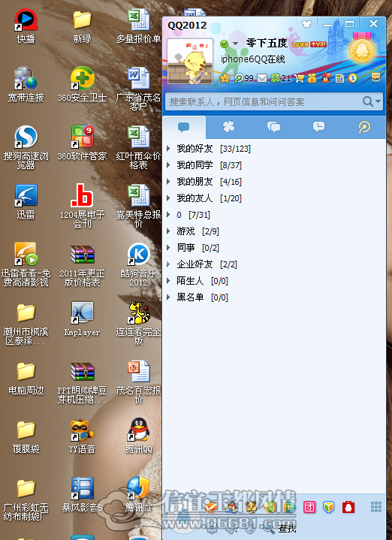392x540 pixels.
Task: Select the 360软件管家 desktop icon
Action: click(x=82, y=143)
